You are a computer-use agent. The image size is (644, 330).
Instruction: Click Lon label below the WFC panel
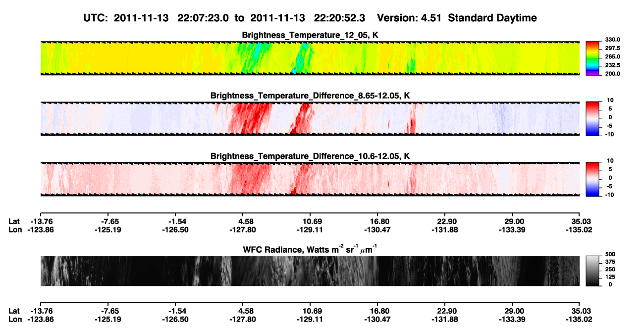15,319
